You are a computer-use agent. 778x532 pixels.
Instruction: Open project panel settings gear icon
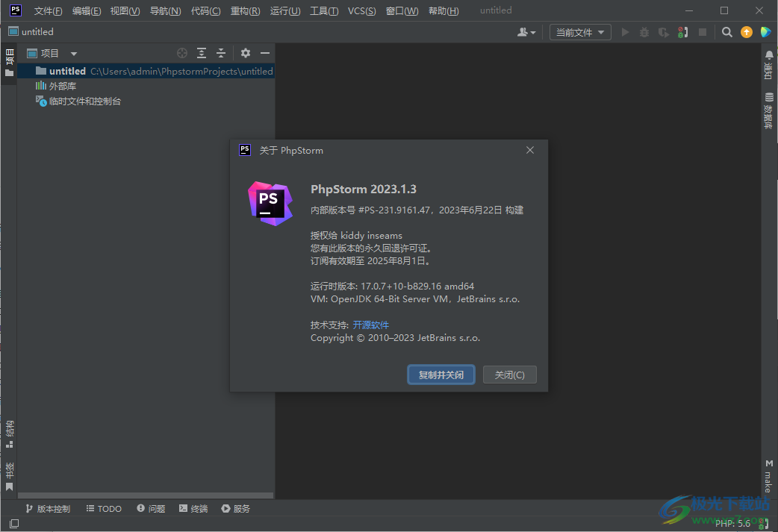click(x=245, y=53)
